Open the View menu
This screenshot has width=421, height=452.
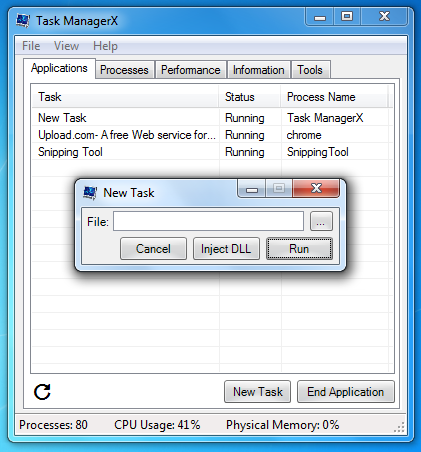click(66, 46)
